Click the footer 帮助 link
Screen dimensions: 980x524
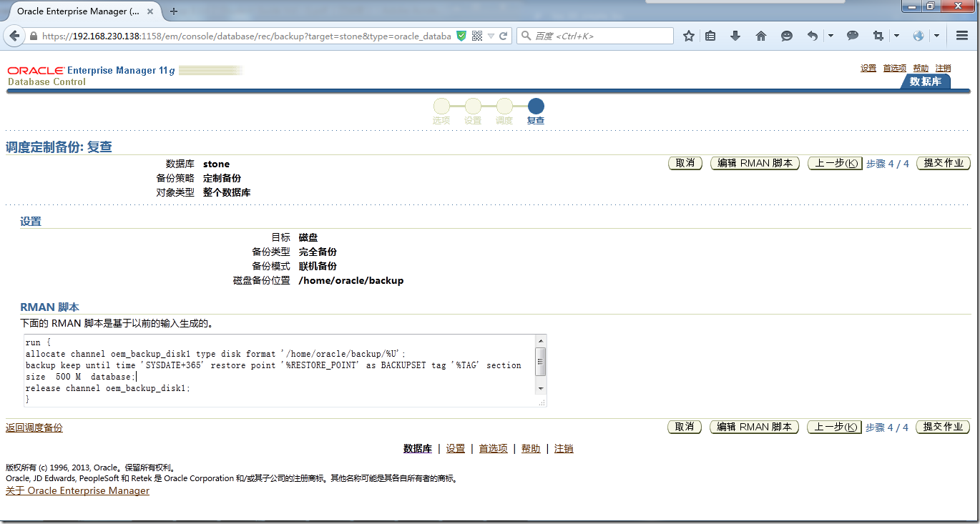coord(531,449)
